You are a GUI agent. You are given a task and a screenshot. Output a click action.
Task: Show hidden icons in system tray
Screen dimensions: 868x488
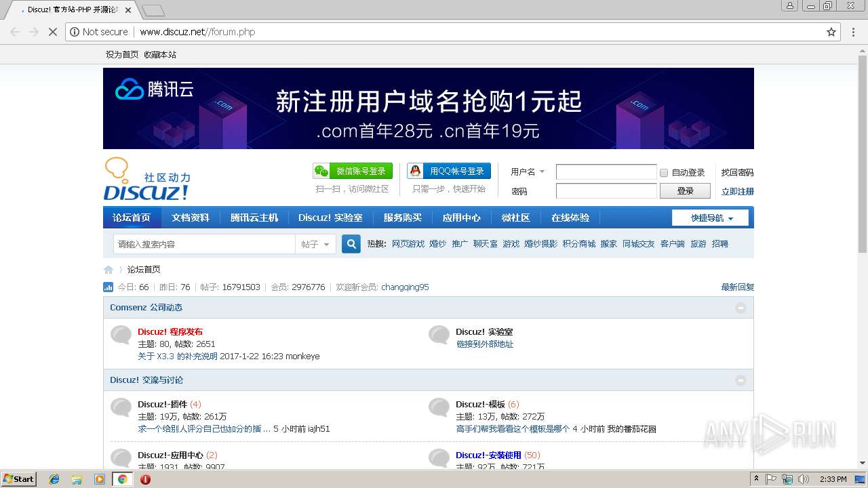(x=756, y=479)
